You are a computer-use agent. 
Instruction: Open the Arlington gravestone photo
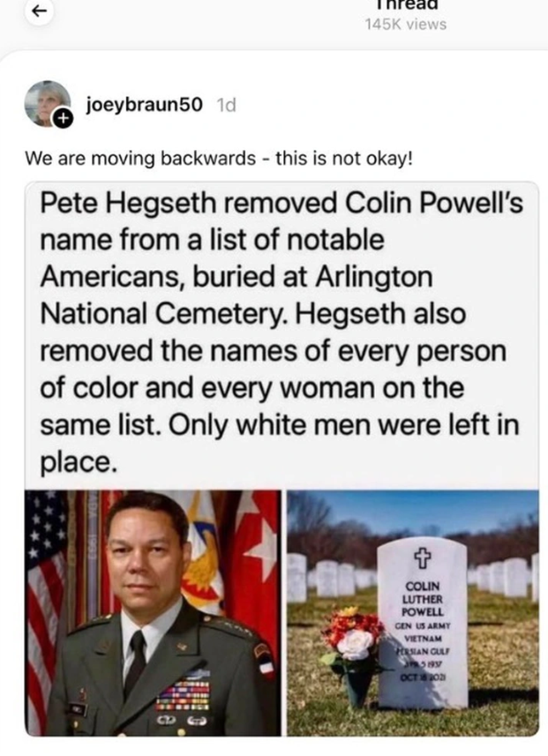(413, 613)
